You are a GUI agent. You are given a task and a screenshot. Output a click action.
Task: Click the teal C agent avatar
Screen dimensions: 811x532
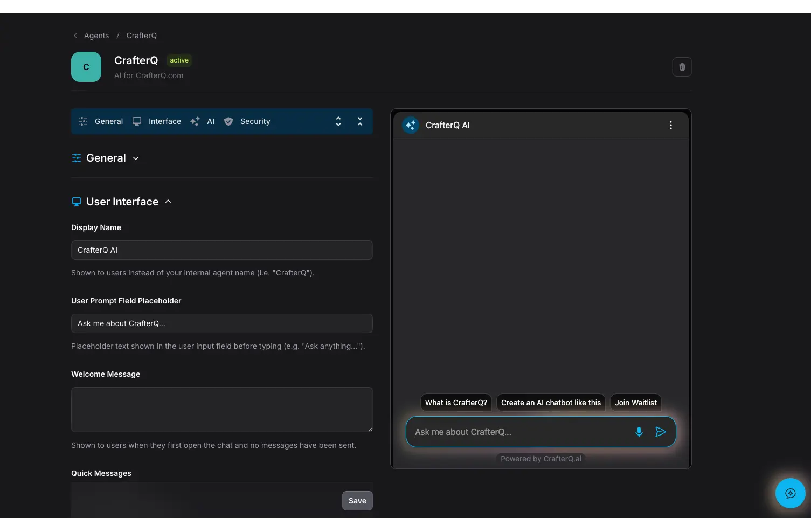point(86,67)
